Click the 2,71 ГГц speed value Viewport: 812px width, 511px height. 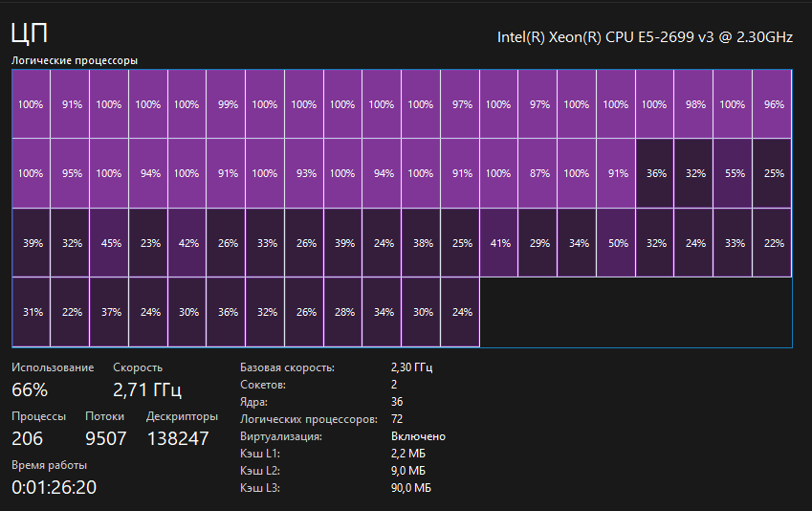click(x=147, y=389)
